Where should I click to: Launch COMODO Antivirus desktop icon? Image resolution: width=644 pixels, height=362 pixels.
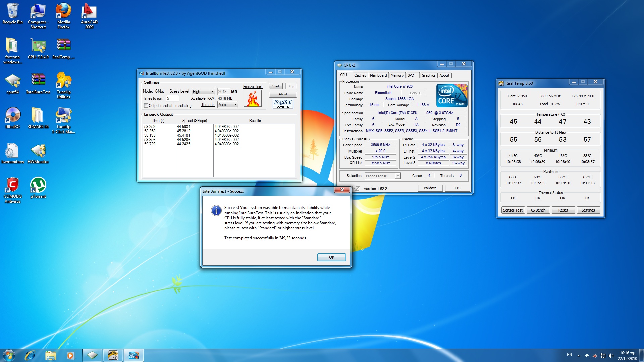click(x=12, y=190)
